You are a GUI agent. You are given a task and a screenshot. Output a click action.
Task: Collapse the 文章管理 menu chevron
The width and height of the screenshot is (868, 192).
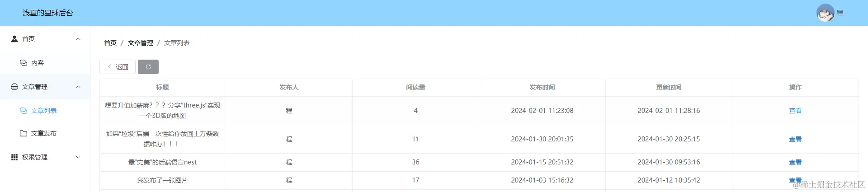[78, 87]
